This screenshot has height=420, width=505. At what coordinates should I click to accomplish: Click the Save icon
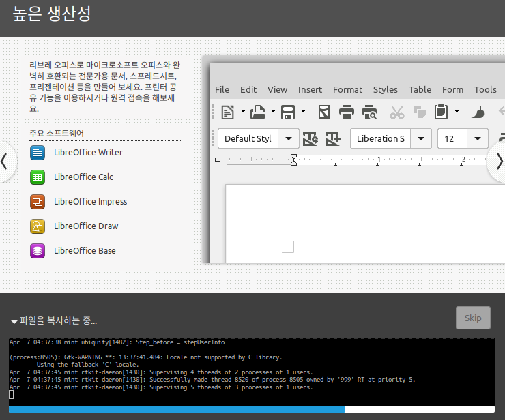pos(288,112)
